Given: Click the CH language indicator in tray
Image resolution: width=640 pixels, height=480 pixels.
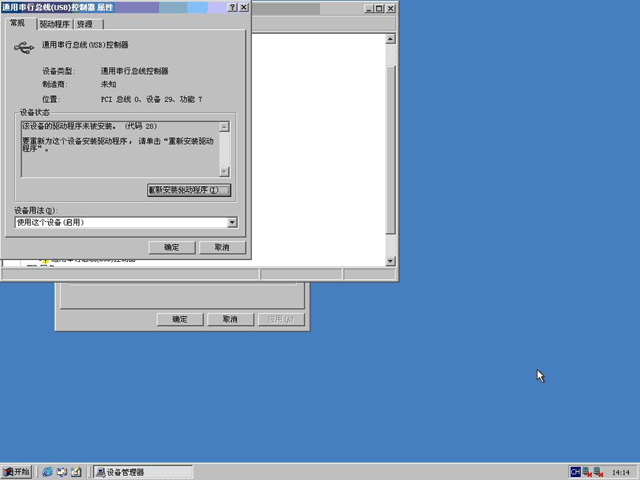Looking at the screenshot, I should pyautogui.click(x=575, y=472).
